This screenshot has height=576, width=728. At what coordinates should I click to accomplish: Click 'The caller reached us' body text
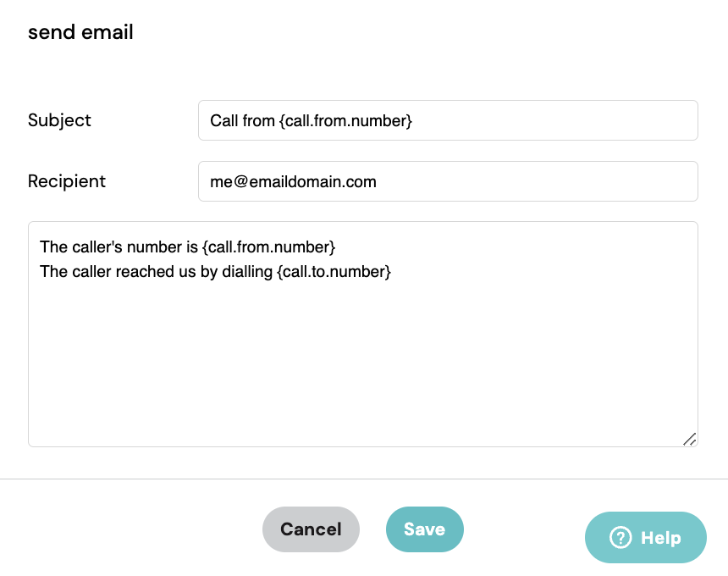click(118, 271)
